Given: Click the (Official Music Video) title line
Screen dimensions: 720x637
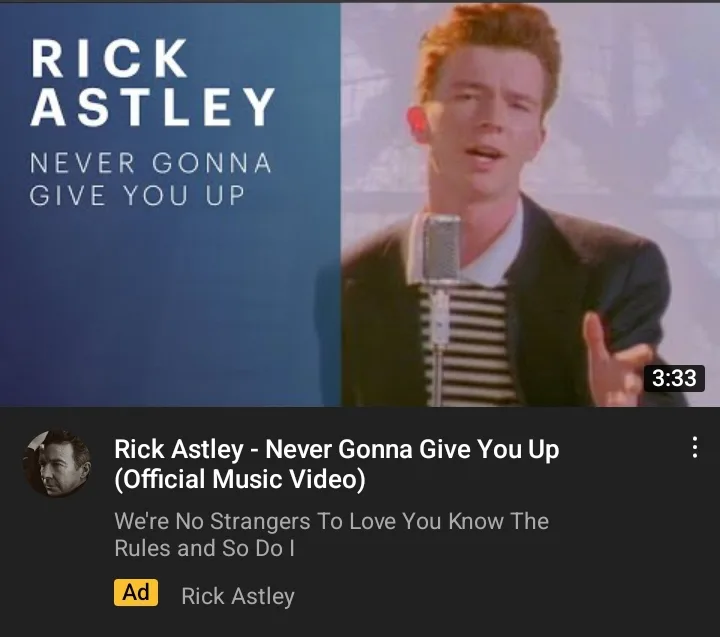Looking at the screenshot, I should coord(240,479).
